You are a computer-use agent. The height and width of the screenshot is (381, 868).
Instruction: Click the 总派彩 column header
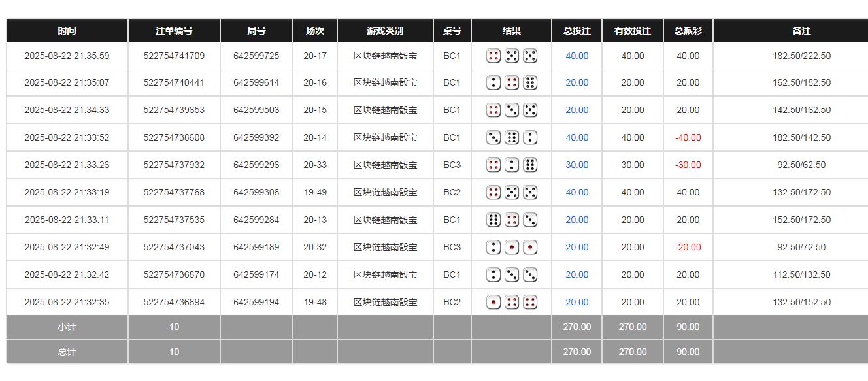pos(687,31)
